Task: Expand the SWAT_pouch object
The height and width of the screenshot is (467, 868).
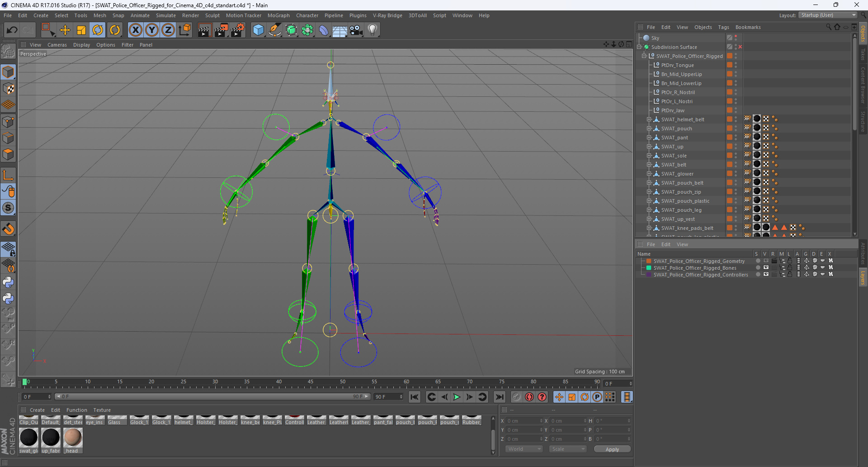Action: [649, 129]
